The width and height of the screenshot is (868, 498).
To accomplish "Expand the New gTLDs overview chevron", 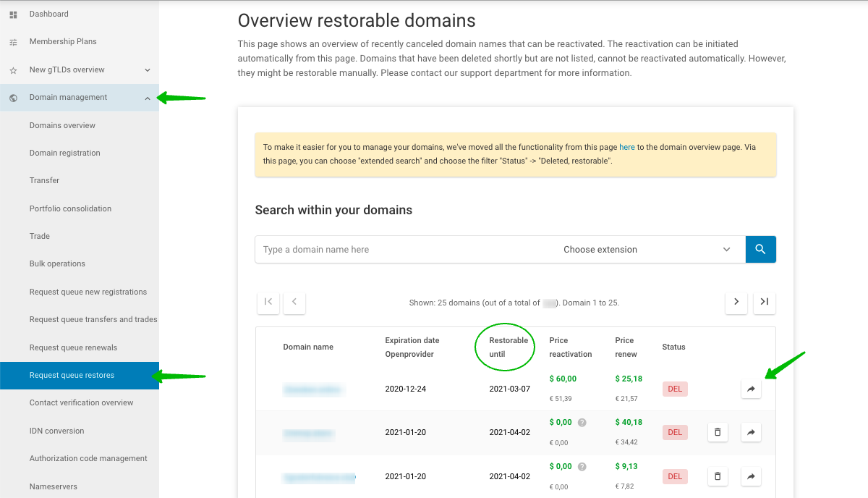I will click(148, 70).
